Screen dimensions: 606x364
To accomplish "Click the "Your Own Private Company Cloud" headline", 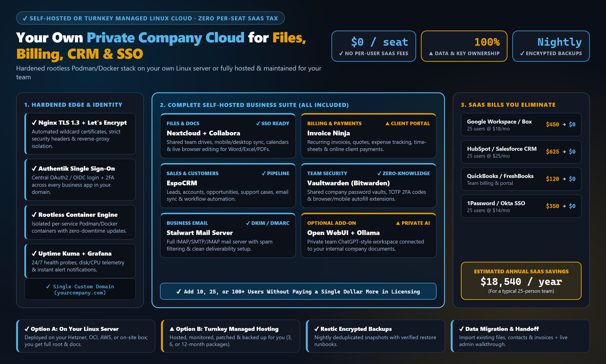I will [161, 45].
